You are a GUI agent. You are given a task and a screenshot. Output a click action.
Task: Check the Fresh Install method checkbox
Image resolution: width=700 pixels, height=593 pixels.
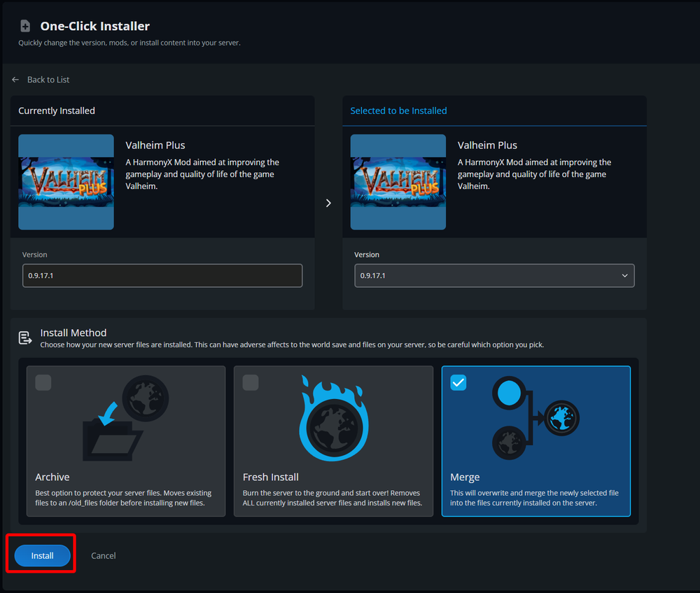(251, 383)
